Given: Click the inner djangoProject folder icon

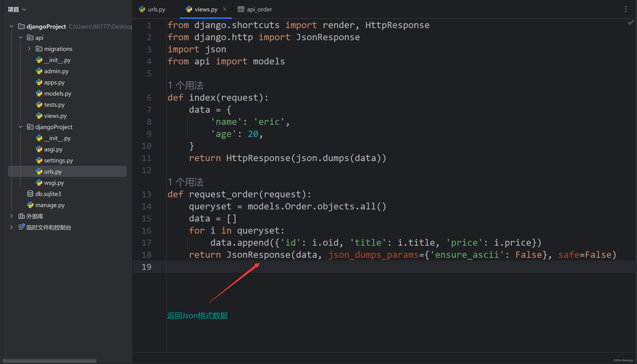Looking at the screenshot, I should 30,127.
